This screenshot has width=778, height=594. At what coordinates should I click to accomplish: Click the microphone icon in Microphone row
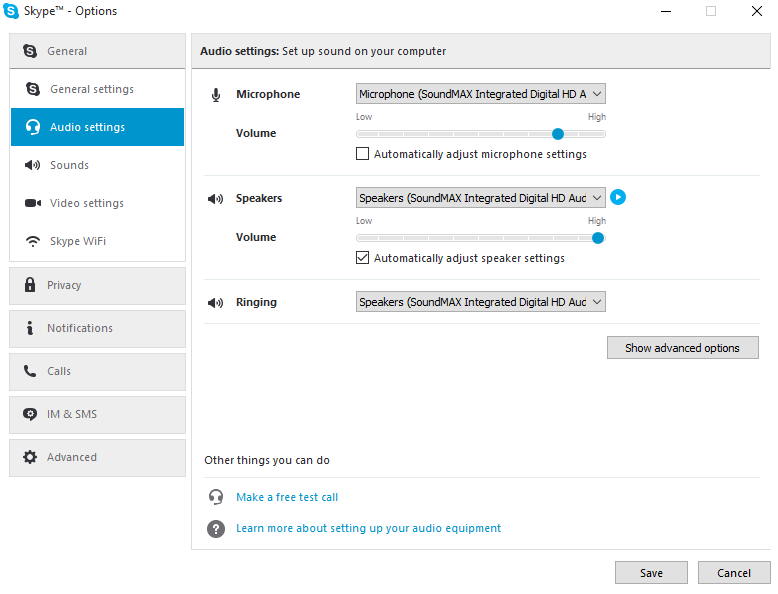click(x=216, y=95)
